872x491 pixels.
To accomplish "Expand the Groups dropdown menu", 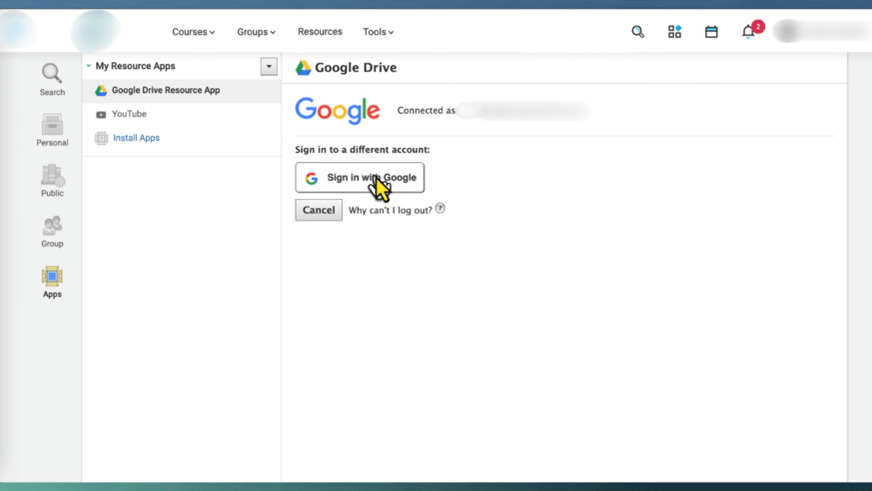I will click(256, 32).
